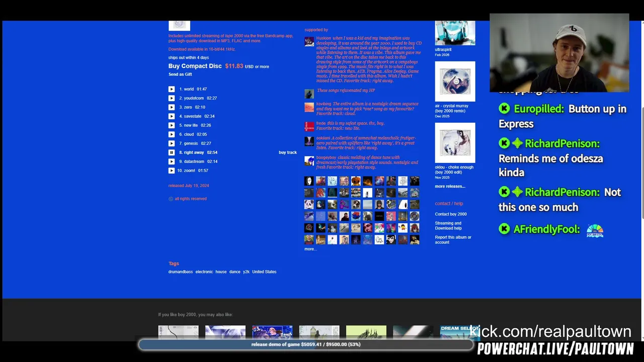Viewport: 644px width, 362px height.
Task: Open ultraspirit release title link
Action: (443, 49)
